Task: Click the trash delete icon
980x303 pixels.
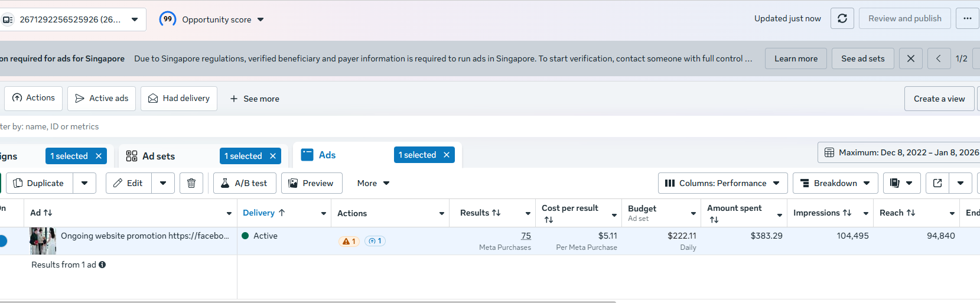Action: pyautogui.click(x=191, y=183)
